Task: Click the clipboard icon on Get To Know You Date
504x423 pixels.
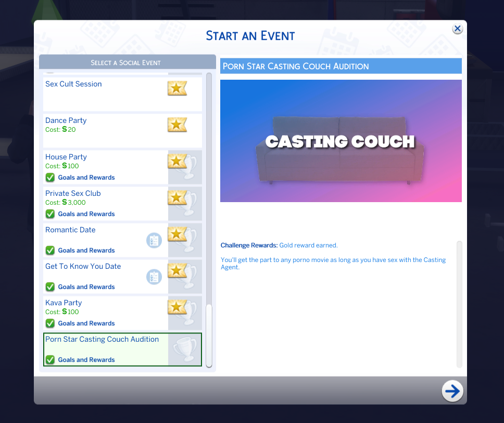Action: point(154,277)
